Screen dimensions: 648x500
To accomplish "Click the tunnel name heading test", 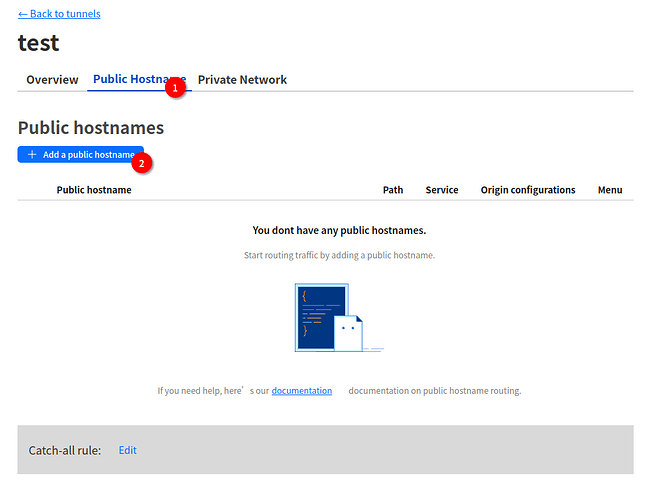I will 38,43.
